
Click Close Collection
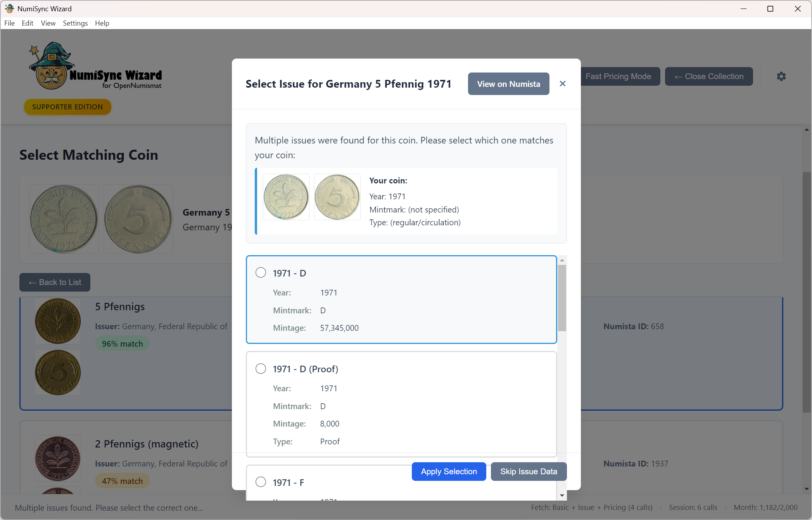[709, 76]
